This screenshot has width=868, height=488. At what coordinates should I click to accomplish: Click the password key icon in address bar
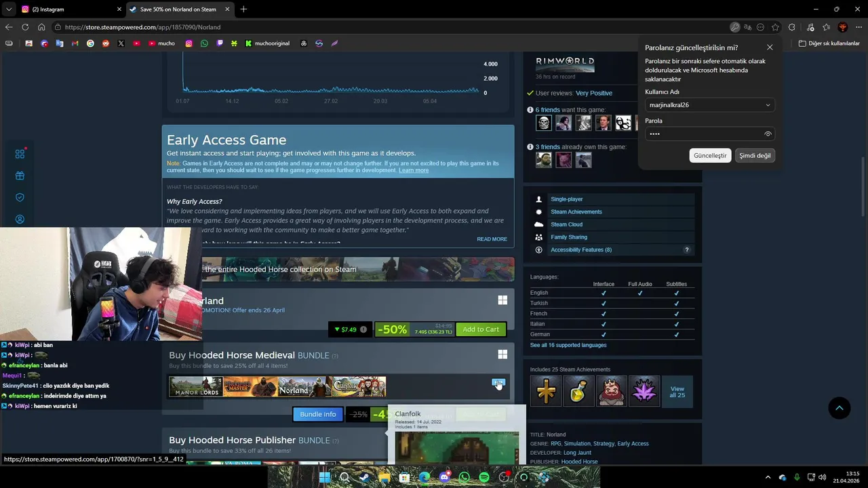(x=735, y=27)
